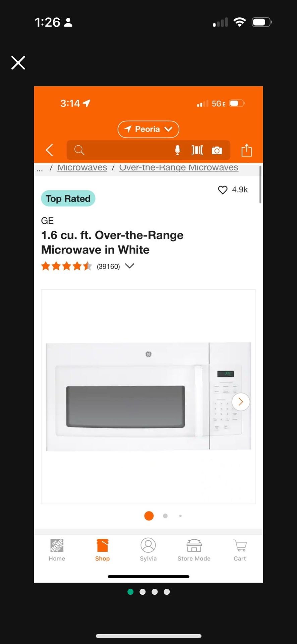
Task: Select second product image carousel dot
Action: (165, 516)
